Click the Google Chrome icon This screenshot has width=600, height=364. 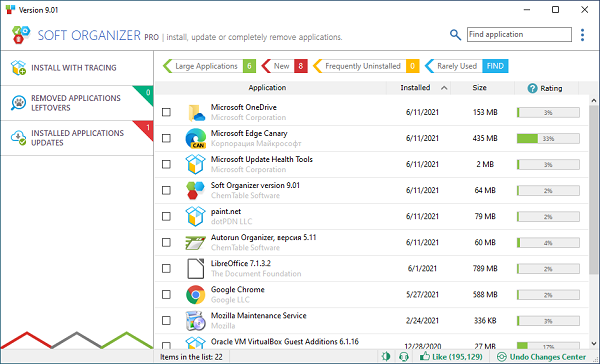(x=196, y=294)
